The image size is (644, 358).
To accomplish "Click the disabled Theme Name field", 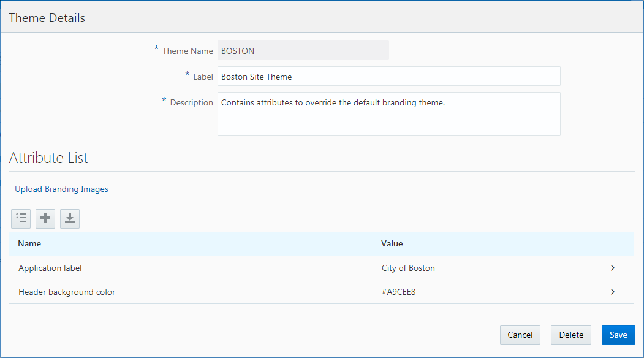I will coord(303,50).
